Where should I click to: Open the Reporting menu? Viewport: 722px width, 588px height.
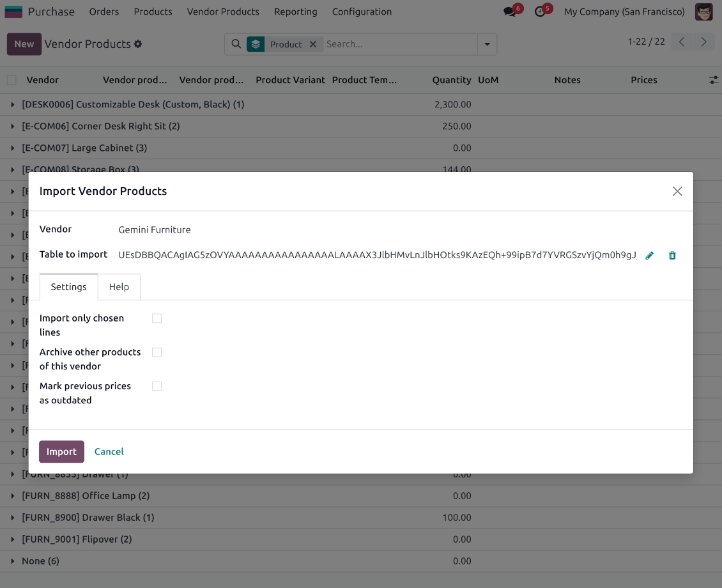click(x=295, y=12)
